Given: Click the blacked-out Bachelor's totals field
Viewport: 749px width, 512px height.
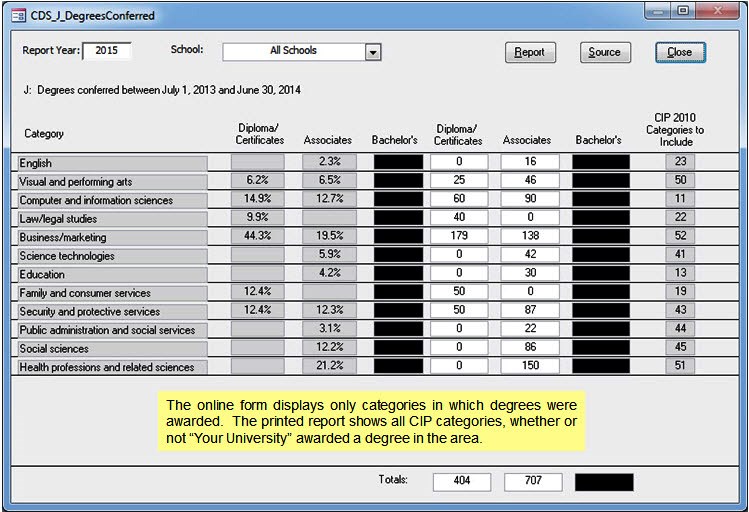Looking at the screenshot, I should (x=604, y=482).
